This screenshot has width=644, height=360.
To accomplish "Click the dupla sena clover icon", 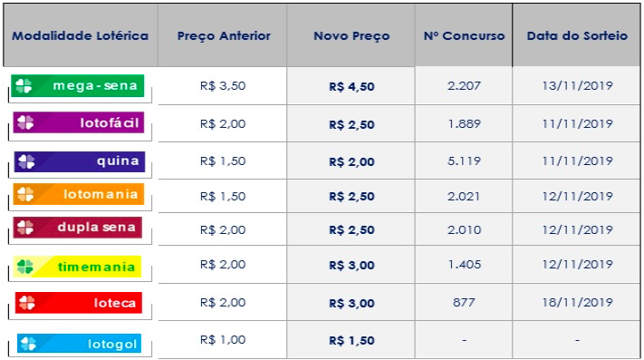I will point(25,228).
